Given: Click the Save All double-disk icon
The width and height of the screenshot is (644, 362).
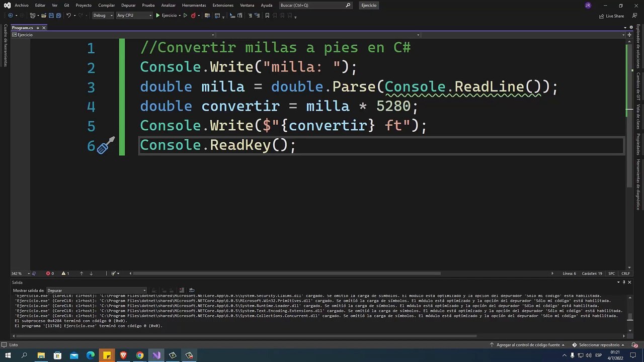Looking at the screenshot, I should click(x=58, y=15).
